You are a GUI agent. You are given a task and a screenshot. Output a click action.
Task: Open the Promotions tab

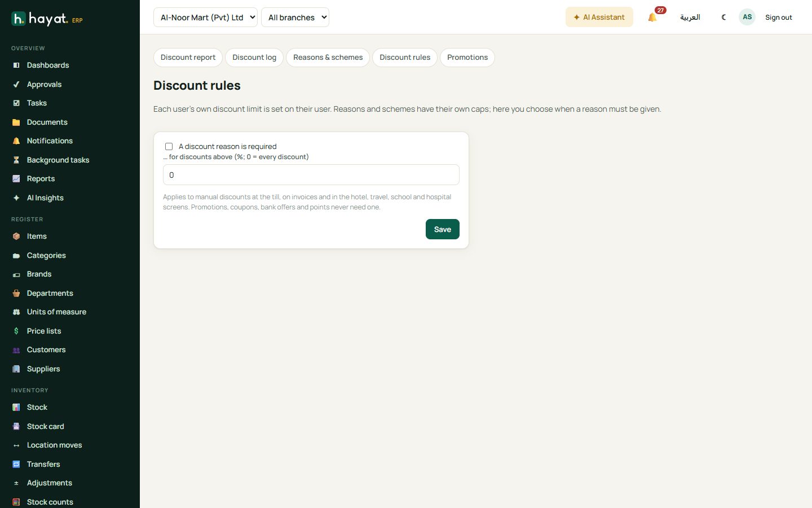467,58
